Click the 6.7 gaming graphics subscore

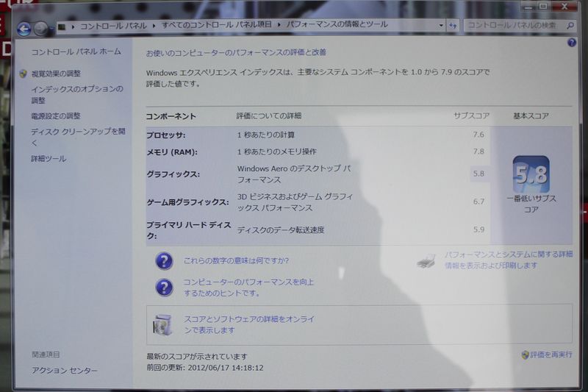click(478, 202)
